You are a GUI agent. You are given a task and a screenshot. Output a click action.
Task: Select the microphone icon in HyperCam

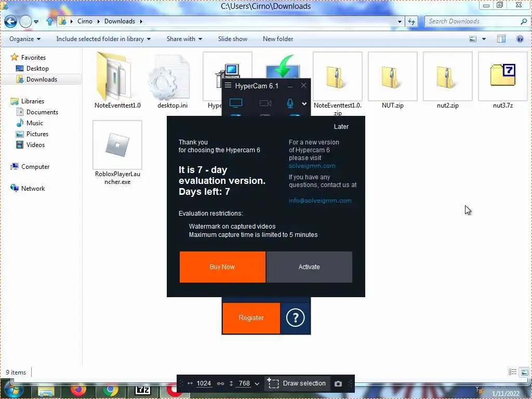290,103
